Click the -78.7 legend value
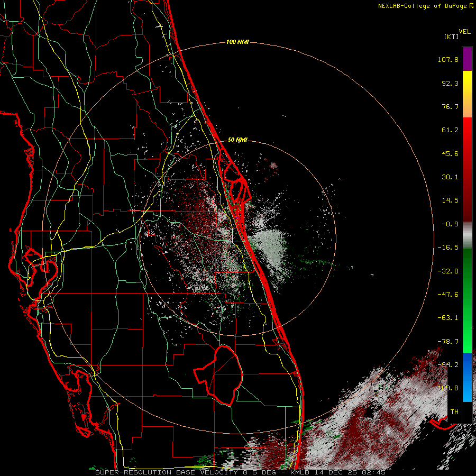 point(448,342)
